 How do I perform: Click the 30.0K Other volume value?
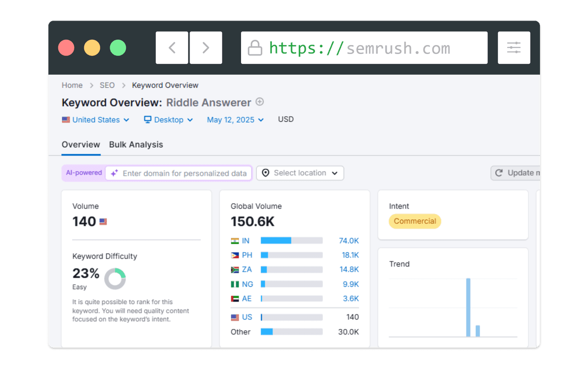click(348, 332)
